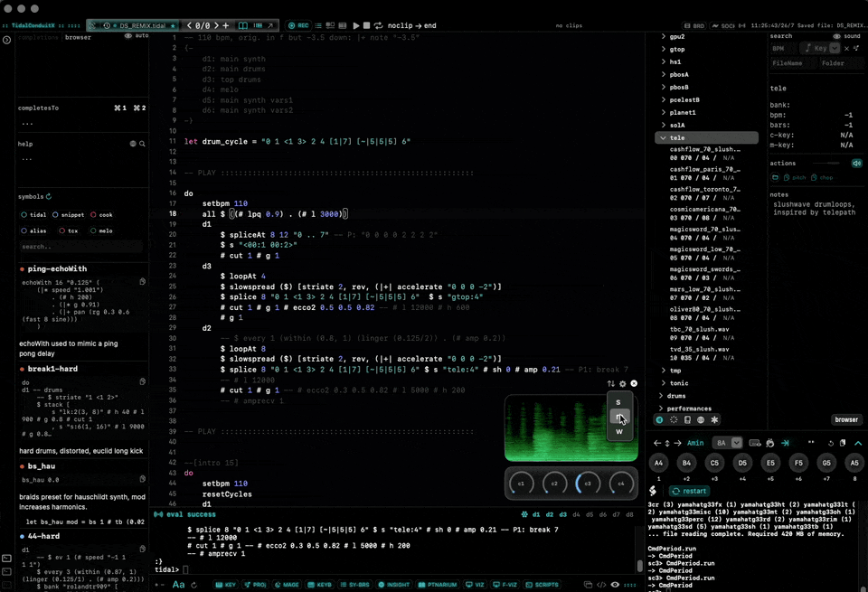Copy the ping-echoWith snippet

coord(142,282)
